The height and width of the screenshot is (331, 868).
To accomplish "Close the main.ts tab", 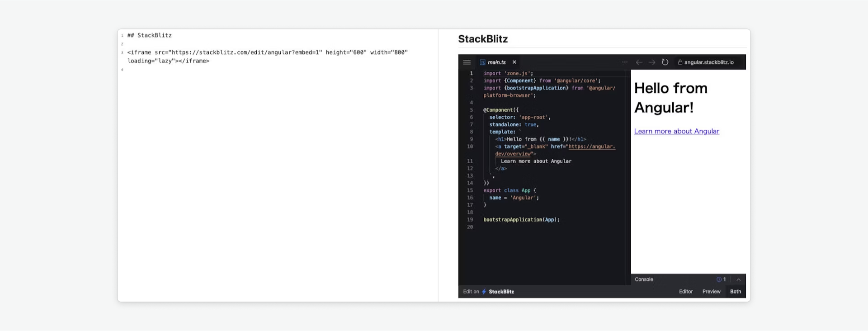I will pyautogui.click(x=514, y=62).
